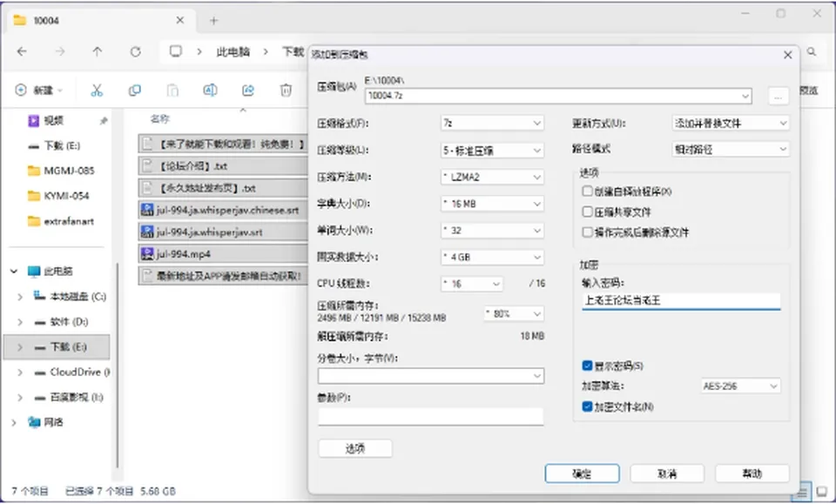Open the Explorer search magnifier
The height and width of the screenshot is (504, 836).
tap(812, 51)
